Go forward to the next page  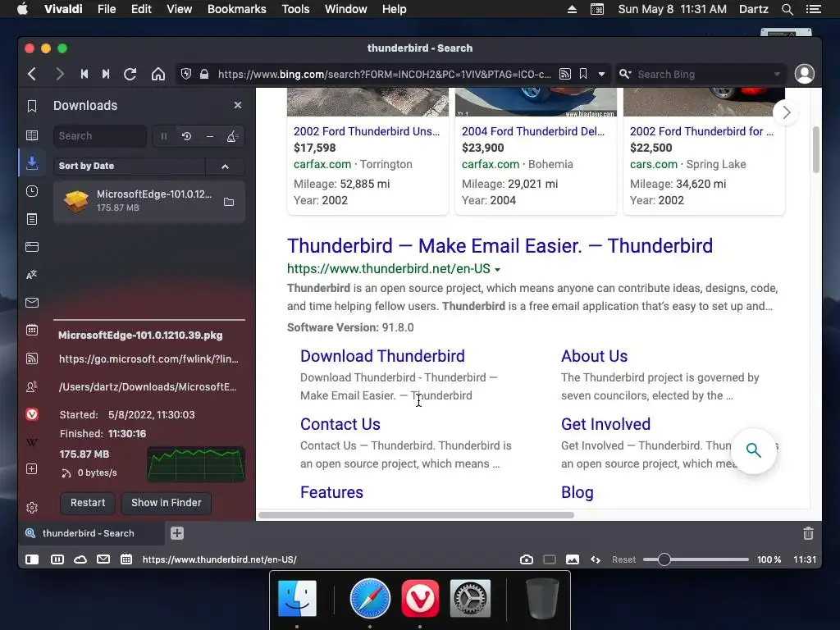tap(59, 74)
